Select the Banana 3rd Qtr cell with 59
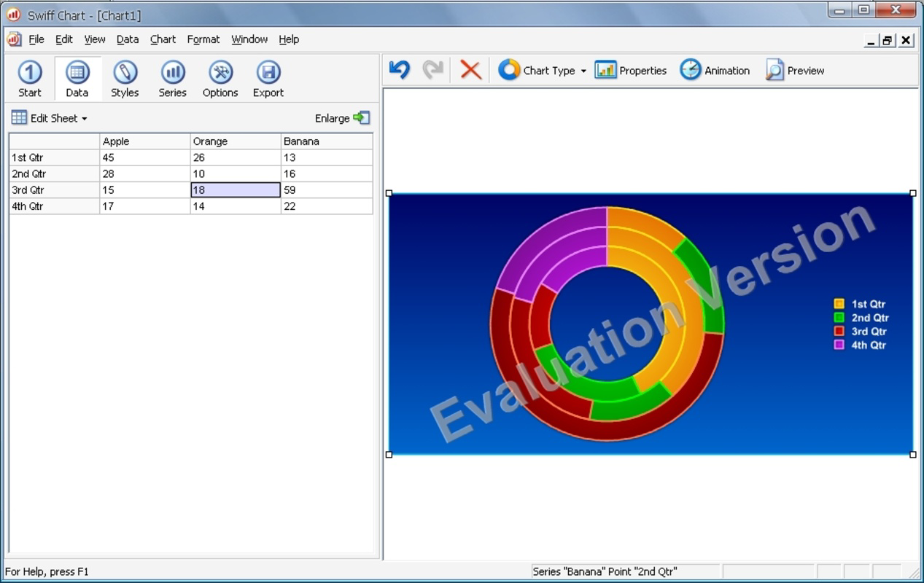 pyautogui.click(x=327, y=190)
